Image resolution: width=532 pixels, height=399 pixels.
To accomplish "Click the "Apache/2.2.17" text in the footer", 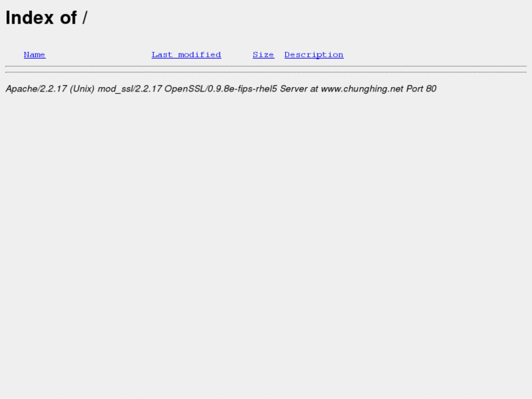I will coord(37,89).
